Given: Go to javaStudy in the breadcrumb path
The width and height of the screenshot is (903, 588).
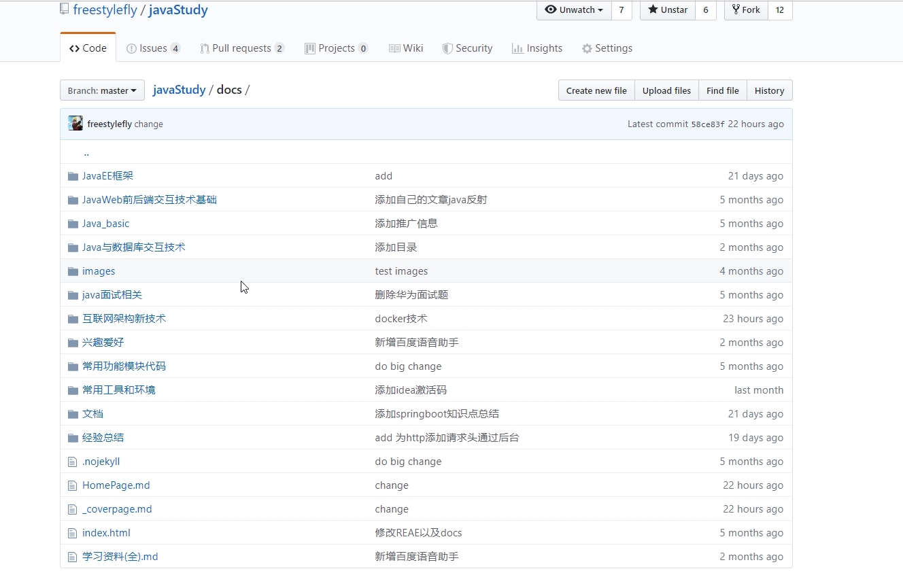Looking at the screenshot, I should 179,90.
